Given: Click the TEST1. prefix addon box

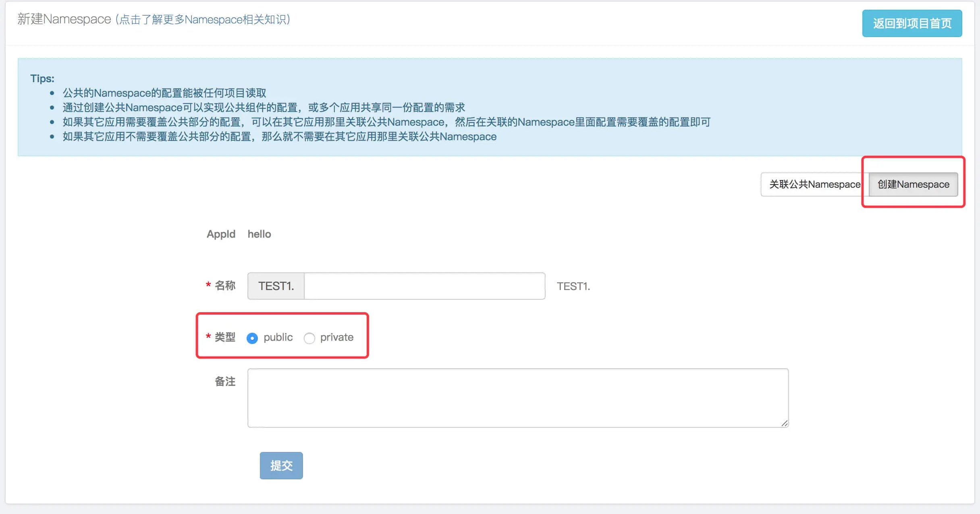Looking at the screenshot, I should point(276,286).
